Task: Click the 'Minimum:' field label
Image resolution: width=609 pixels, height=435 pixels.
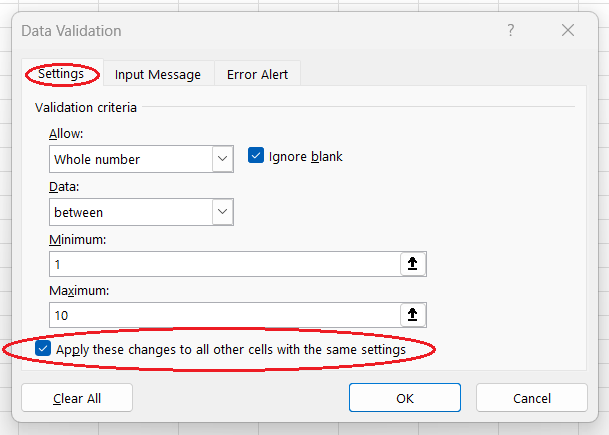Action: pyautogui.click(x=77, y=240)
